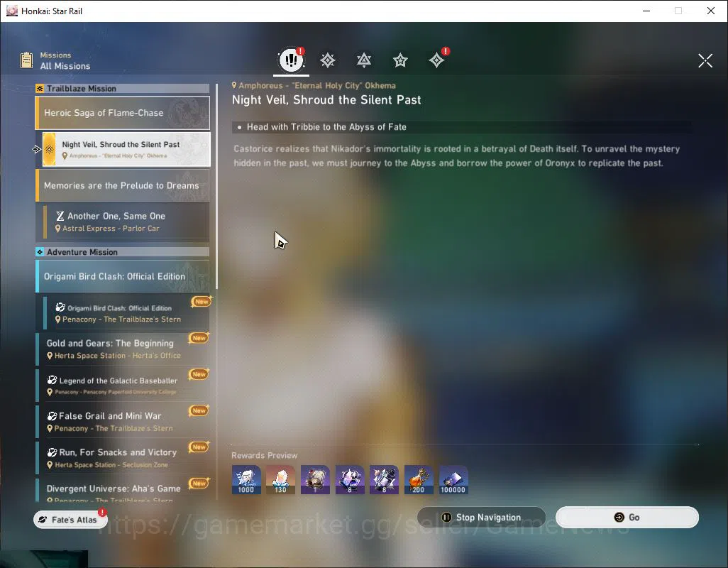This screenshot has width=728, height=568.
Task: Click the Honkai: Star Rail title bar icon
Action: (x=12, y=11)
